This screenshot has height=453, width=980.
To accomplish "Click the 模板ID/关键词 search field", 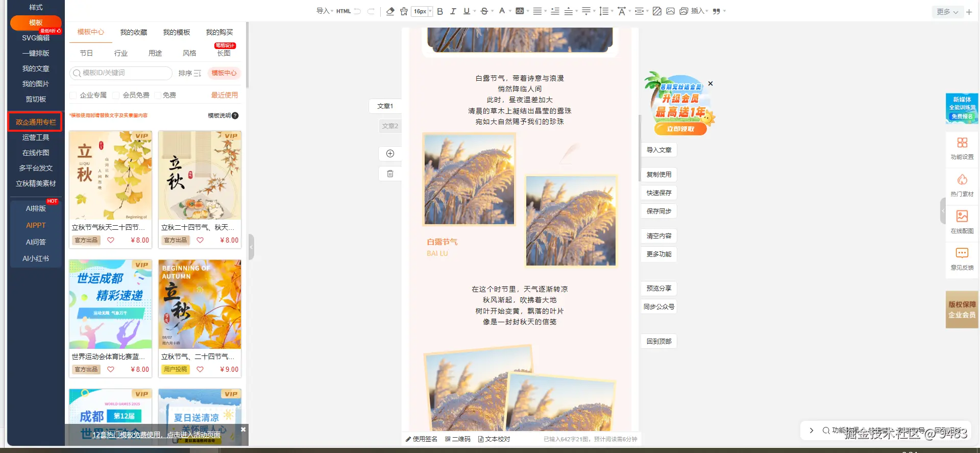I will pyautogui.click(x=121, y=73).
